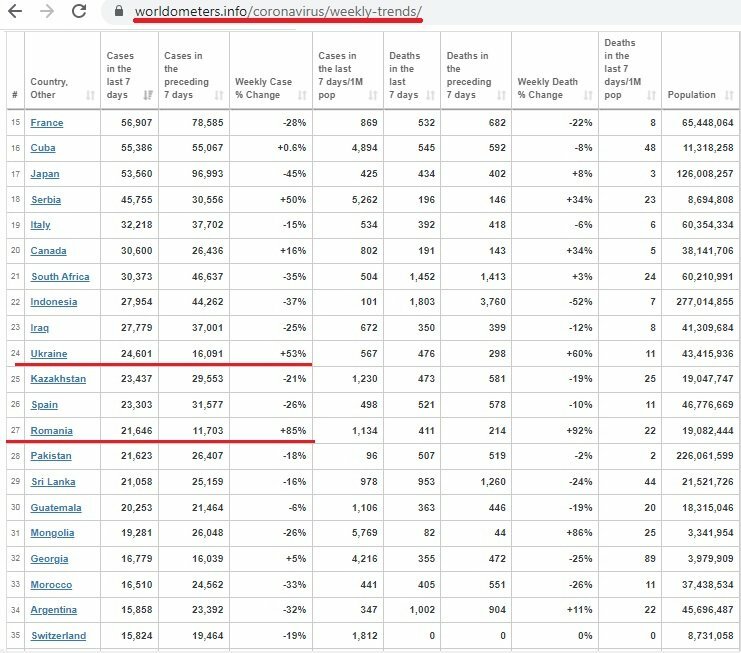Select Serbia's weekly death change +34%
Image resolution: width=741 pixels, height=653 pixels.
click(x=579, y=200)
